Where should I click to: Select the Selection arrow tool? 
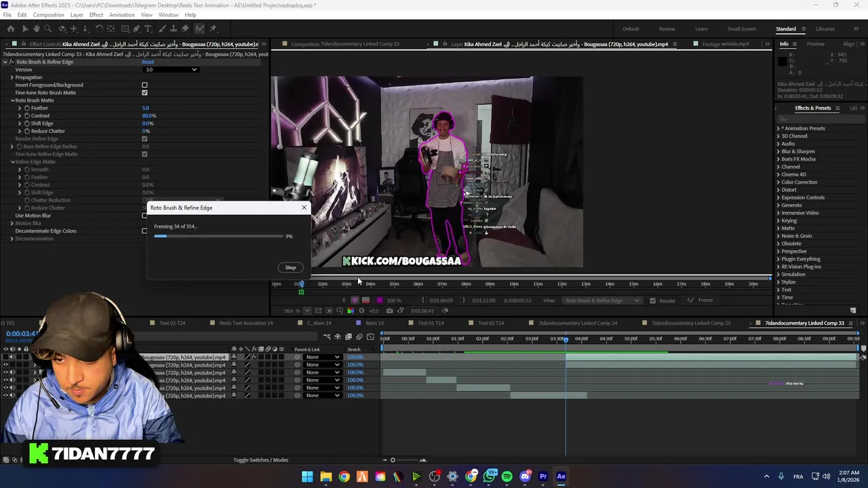point(25,28)
